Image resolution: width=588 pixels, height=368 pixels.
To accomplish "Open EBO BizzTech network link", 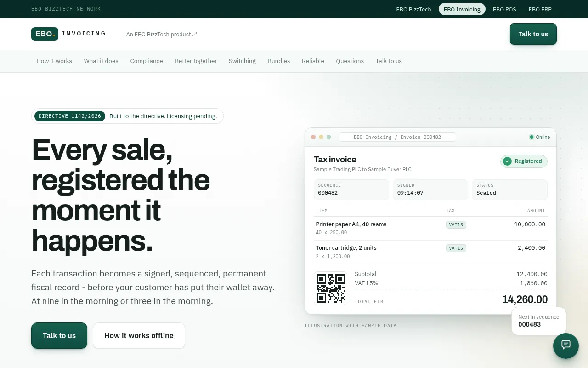I will [413, 9].
